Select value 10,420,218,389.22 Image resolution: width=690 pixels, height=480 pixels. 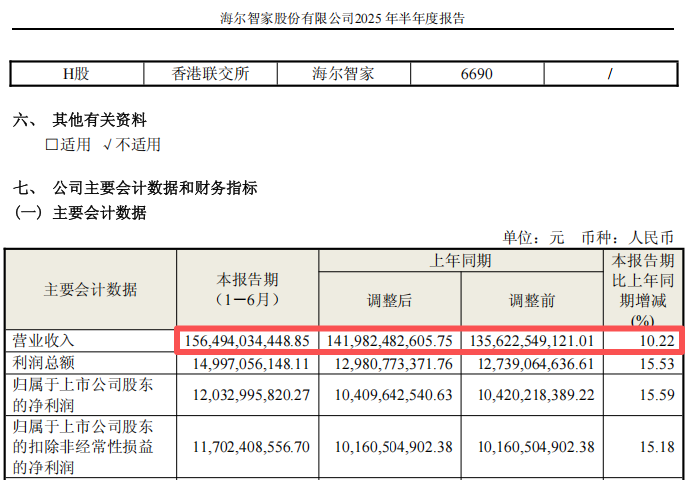(x=536, y=395)
